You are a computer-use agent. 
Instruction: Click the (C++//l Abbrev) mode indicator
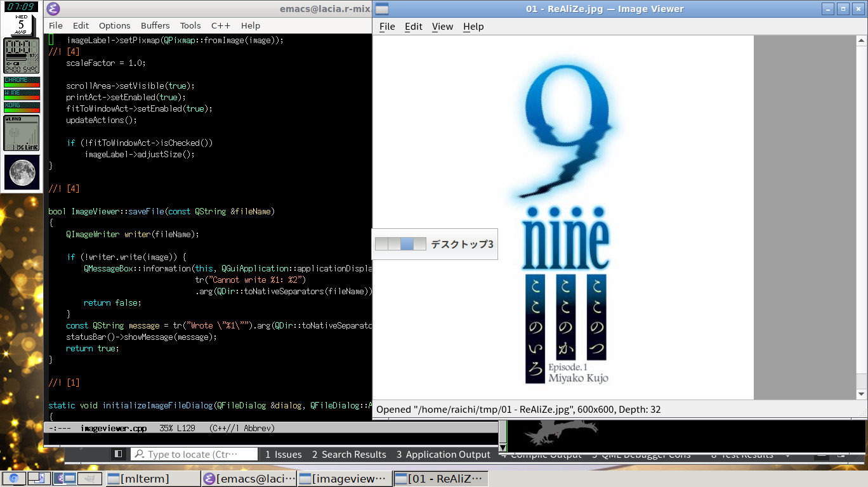click(x=242, y=428)
